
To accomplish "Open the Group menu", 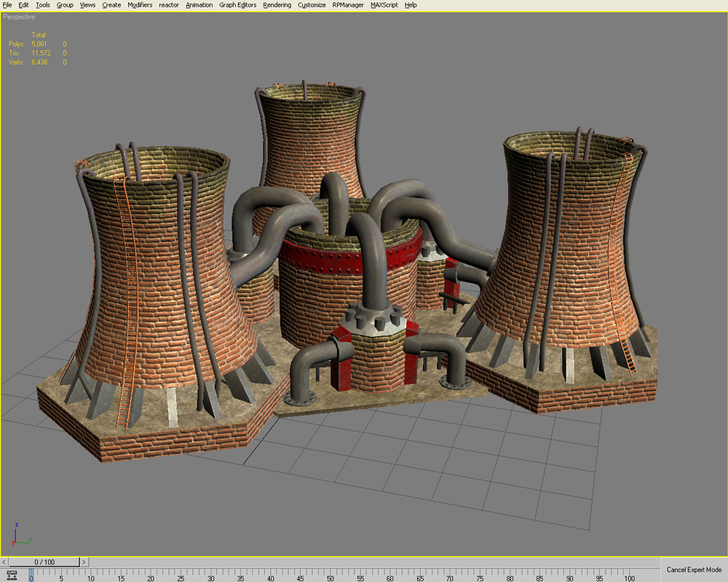I will [64, 5].
